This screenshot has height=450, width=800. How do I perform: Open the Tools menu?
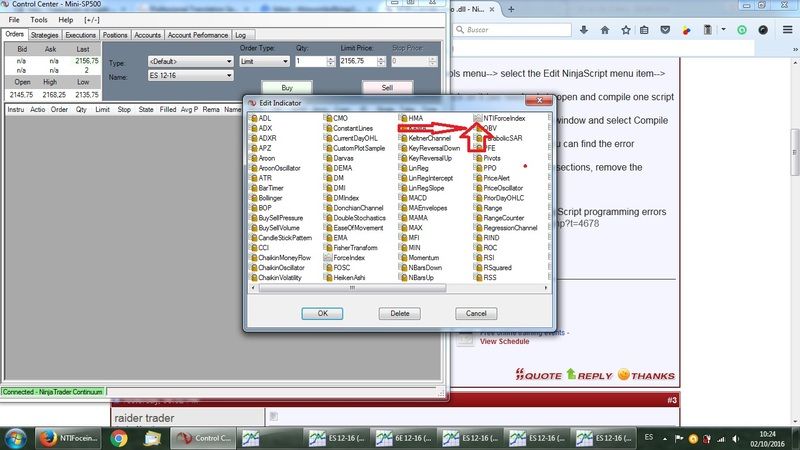(x=38, y=19)
